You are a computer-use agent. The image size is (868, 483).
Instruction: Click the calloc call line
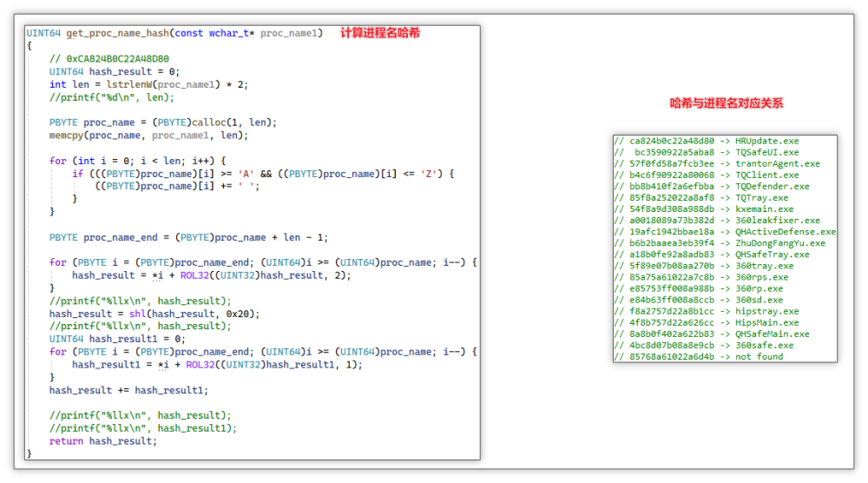pyautogui.click(x=162, y=122)
